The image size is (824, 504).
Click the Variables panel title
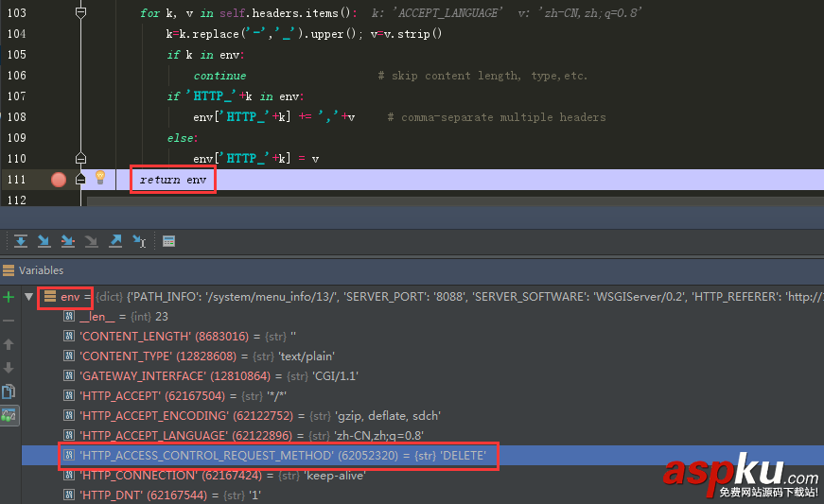click(x=41, y=270)
